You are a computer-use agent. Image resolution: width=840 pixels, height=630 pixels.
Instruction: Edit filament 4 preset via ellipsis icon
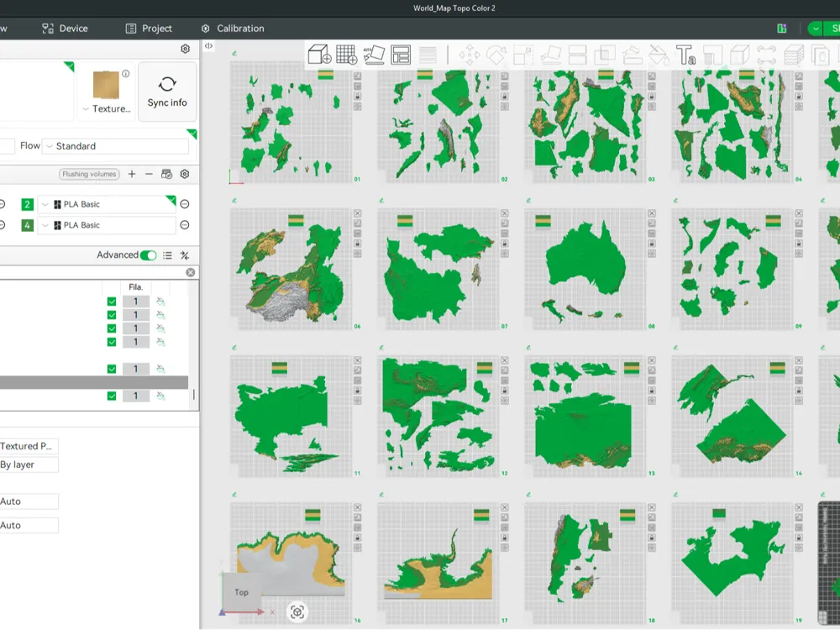(x=185, y=225)
